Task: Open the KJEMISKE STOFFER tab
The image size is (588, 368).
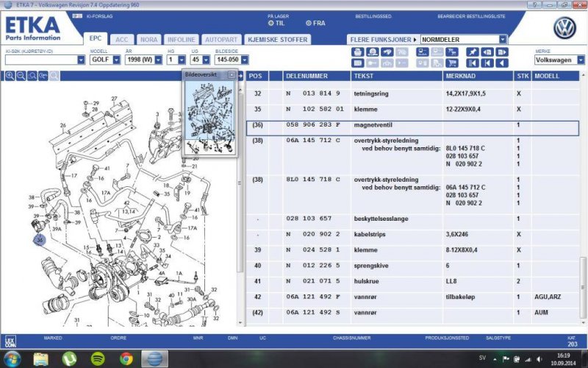Action: [x=278, y=39]
